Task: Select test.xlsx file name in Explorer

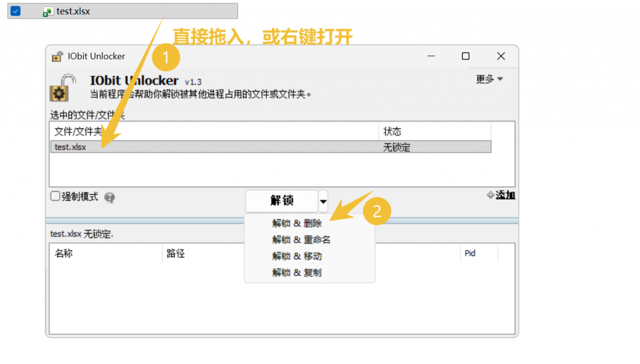Action: [x=73, y=11]
